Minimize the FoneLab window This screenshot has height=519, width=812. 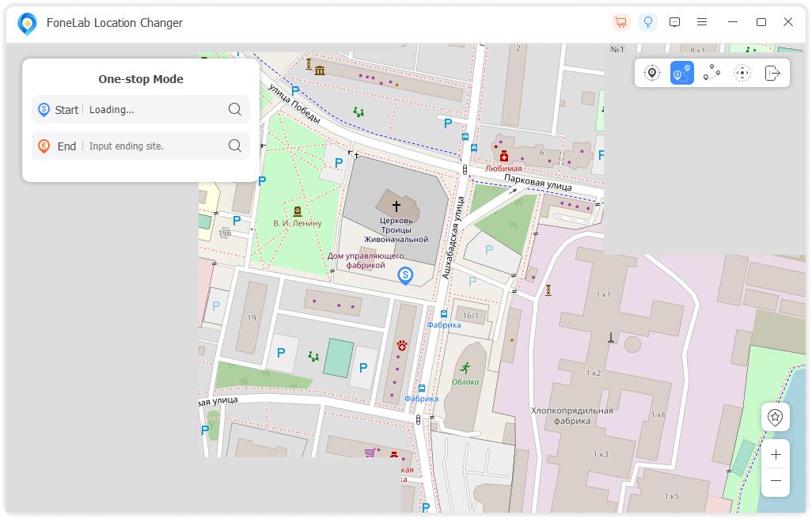pos(733,22)
